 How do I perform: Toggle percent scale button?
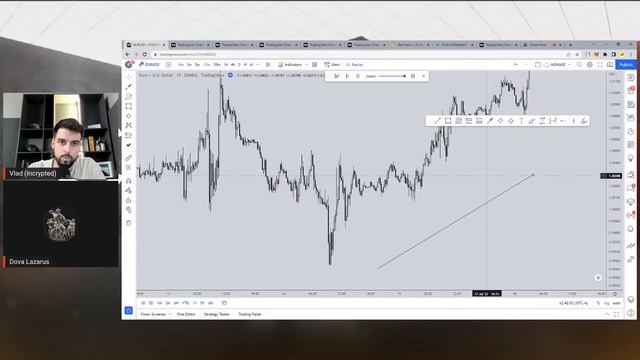598,303
